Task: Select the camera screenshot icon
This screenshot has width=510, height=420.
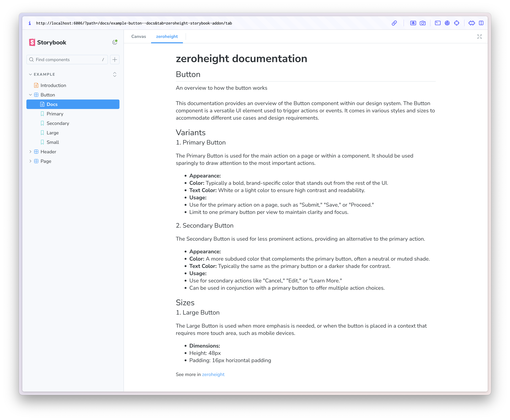Action: pos(423,23)
